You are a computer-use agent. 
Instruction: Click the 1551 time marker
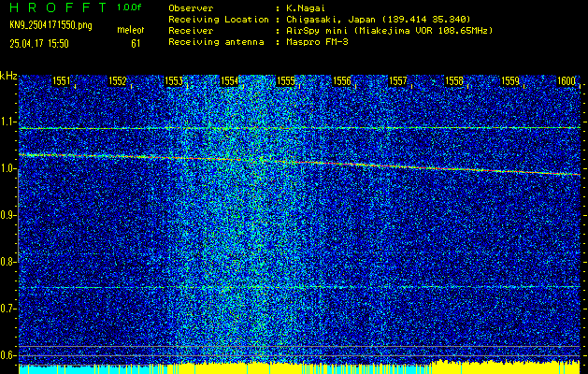tap(61, 81)
